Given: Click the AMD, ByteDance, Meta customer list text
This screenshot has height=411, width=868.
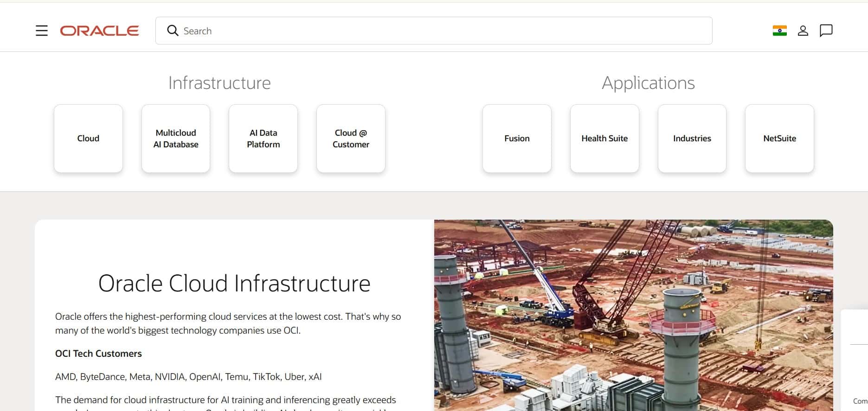Looking at the screenshot, I should 188,377.
